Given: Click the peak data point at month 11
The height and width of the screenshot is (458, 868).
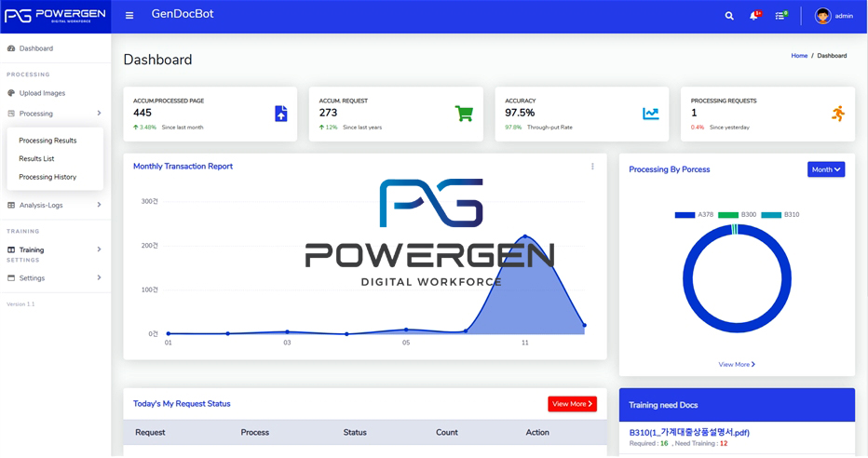Looking at the screenshot, I should coord(524,236).
